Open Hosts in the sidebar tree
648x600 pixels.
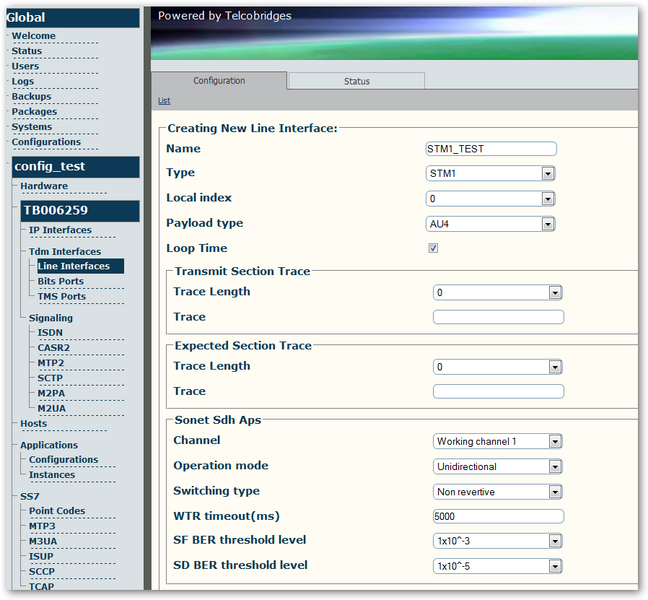pos(34,424)
